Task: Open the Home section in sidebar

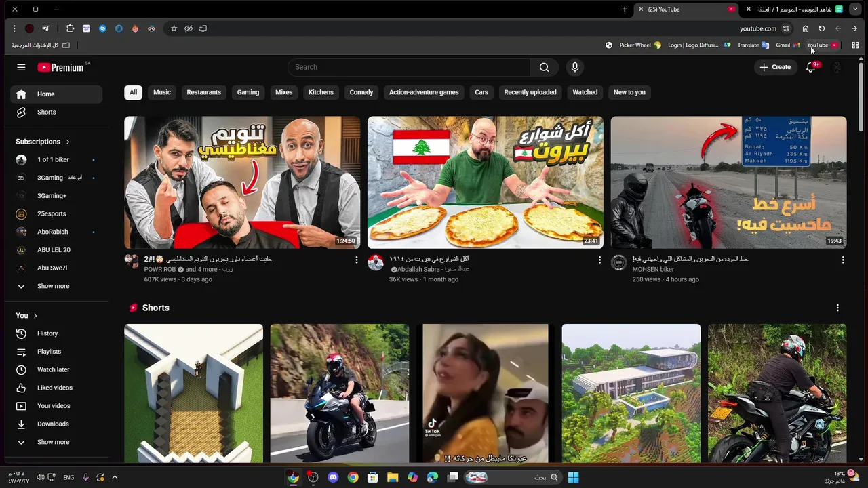Action: pos(56,94)
